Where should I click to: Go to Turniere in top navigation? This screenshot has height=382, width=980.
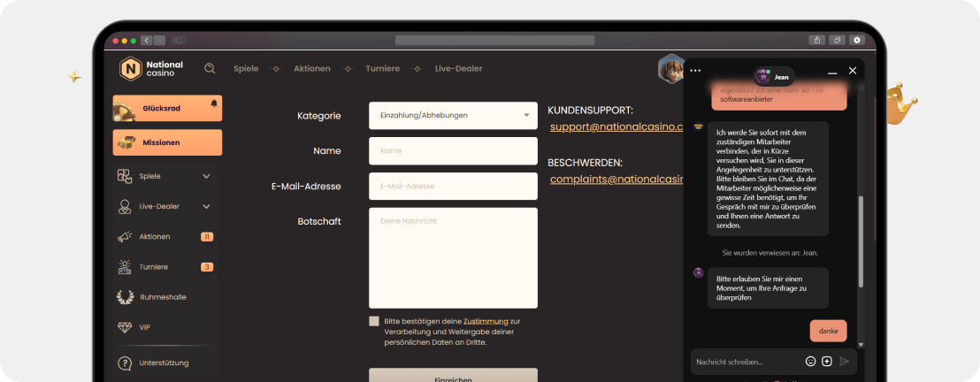coord(382,69)
